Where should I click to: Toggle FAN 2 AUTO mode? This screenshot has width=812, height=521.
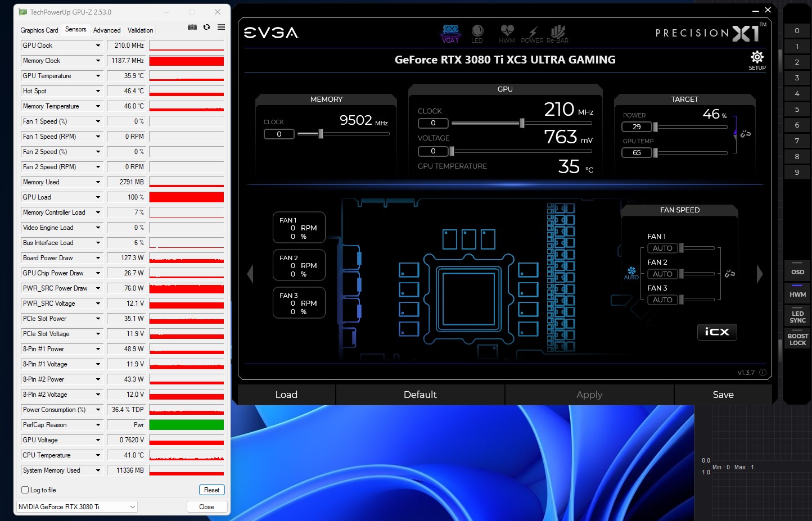point(662,274)
